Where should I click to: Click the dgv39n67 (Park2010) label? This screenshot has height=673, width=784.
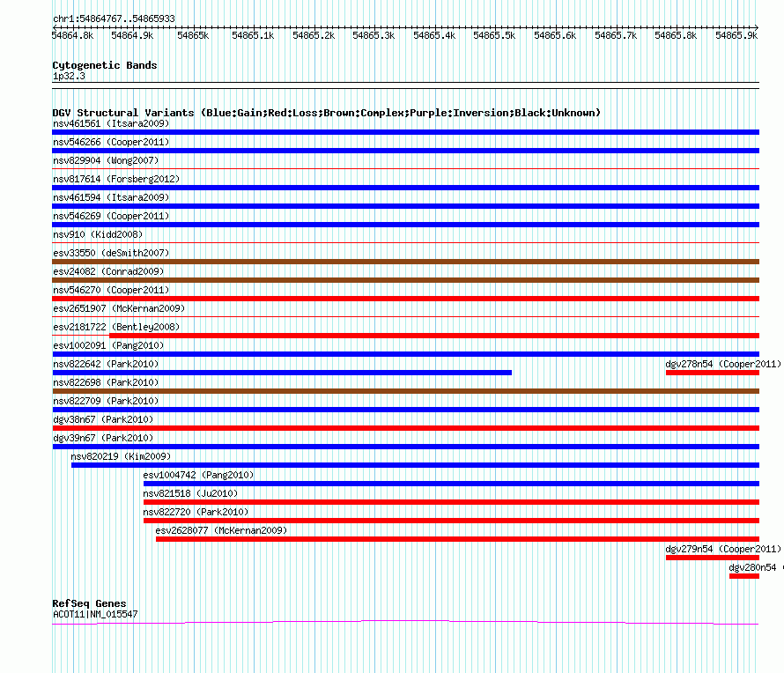point(103,438)
